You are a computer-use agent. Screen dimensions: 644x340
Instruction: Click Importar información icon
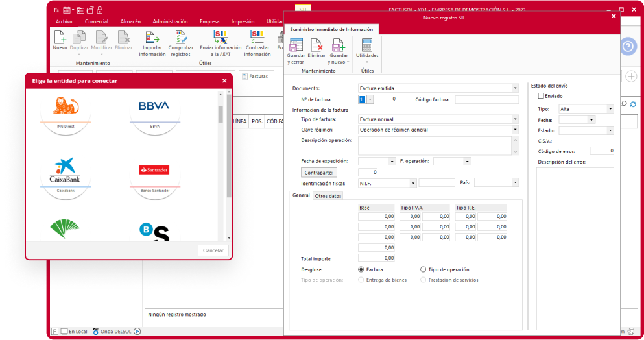(152, 38)
